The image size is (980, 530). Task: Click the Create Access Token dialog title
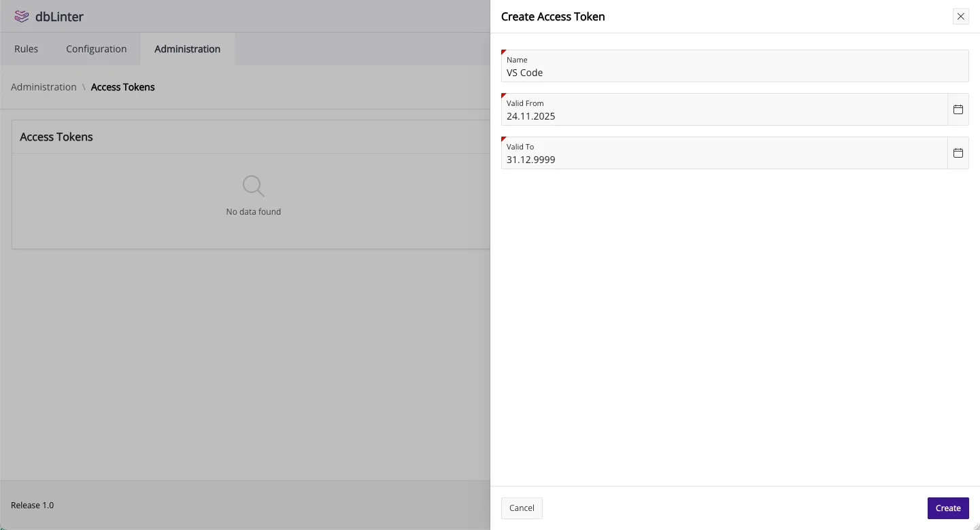coord(553,16)
